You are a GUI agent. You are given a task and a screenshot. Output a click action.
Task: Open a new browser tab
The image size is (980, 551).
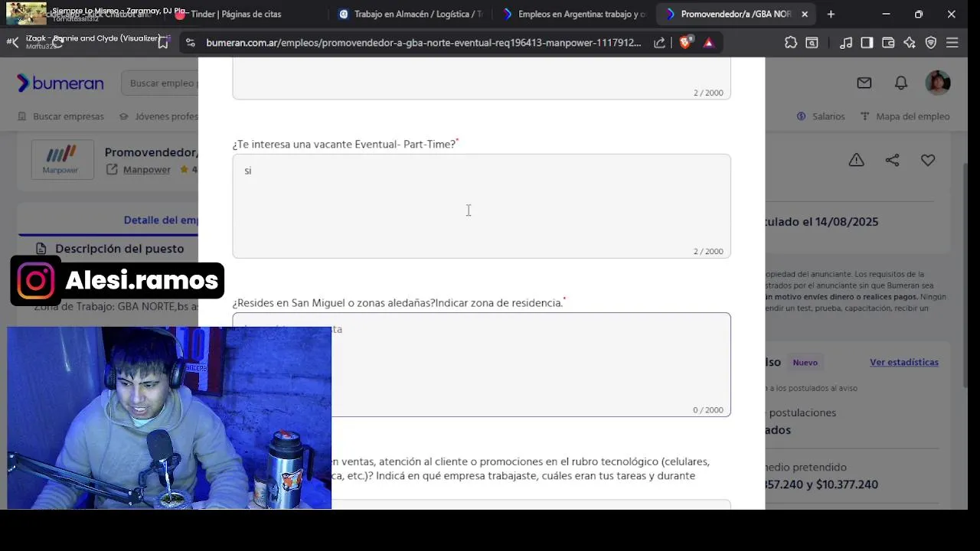[831, 14]
